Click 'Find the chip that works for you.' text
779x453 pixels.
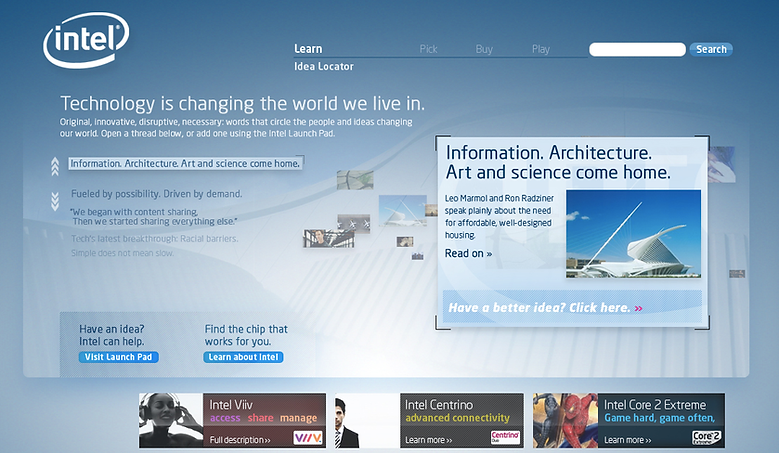246,335
